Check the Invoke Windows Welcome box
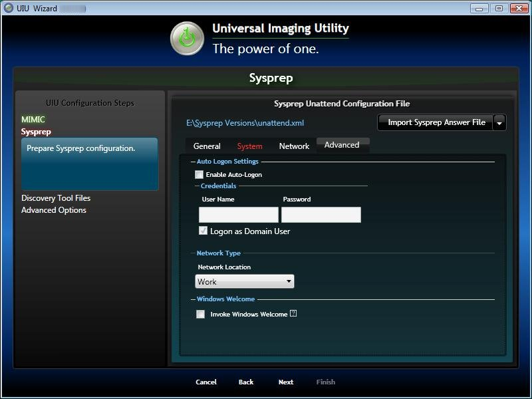 tap(201, 314)
